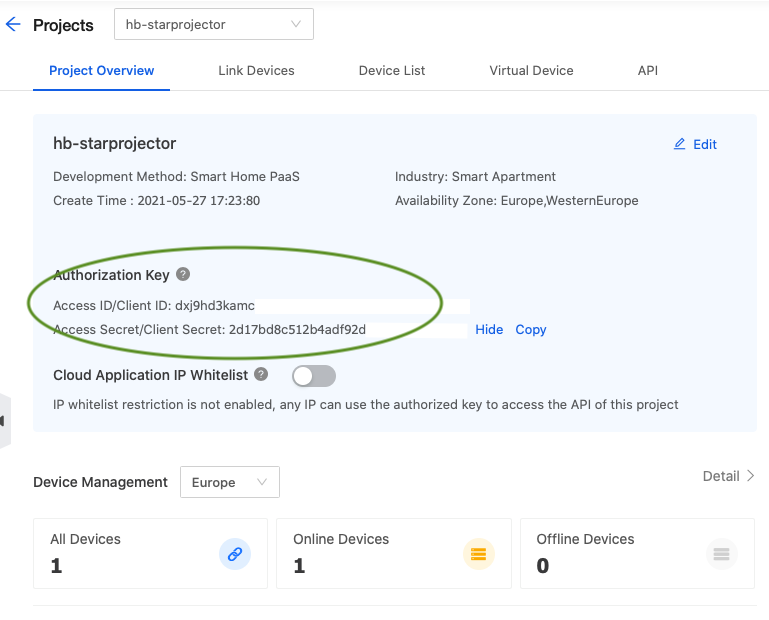Switch to the Device List tab
This screenshot has height=620, width=769.
click(392, 71)
